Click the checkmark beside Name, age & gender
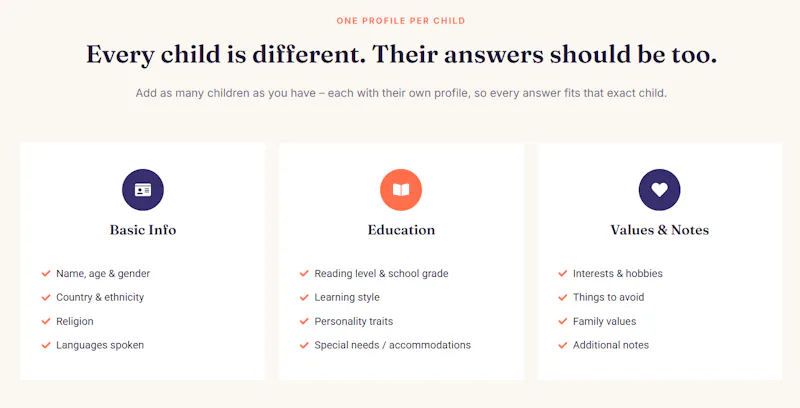Screen dimensions: 800x408 coord(46,273)
